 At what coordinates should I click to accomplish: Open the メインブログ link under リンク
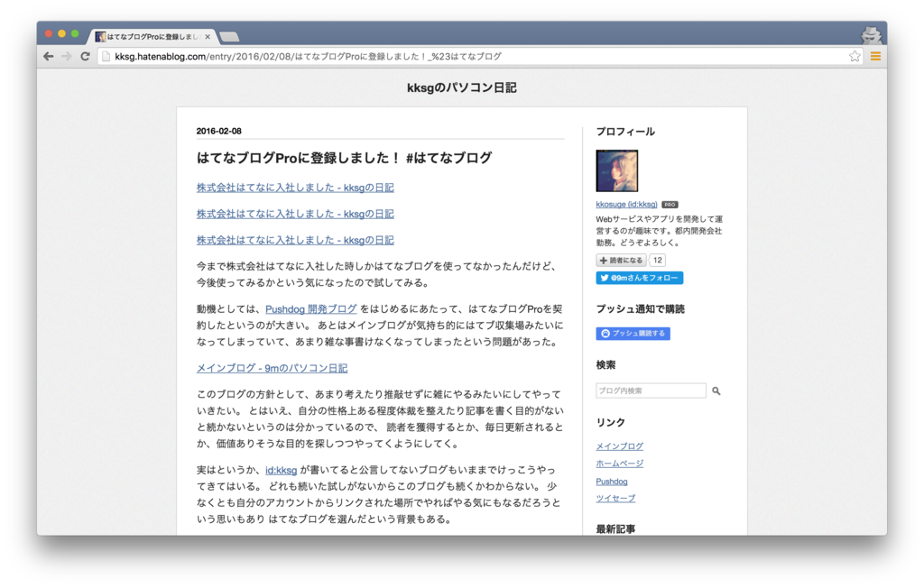pyautogui.click(x=620, y=446)
